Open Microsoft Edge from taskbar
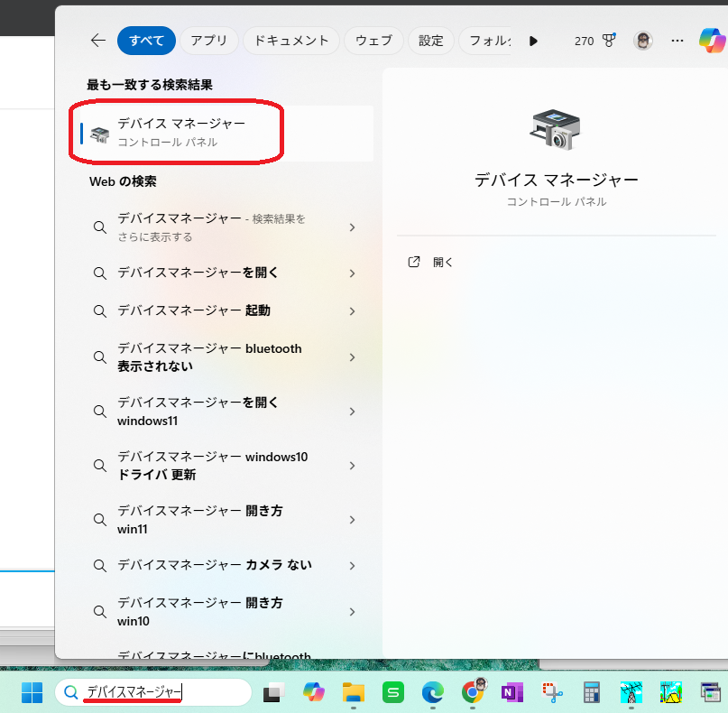 pyautogui.click(x=433, y=692)
